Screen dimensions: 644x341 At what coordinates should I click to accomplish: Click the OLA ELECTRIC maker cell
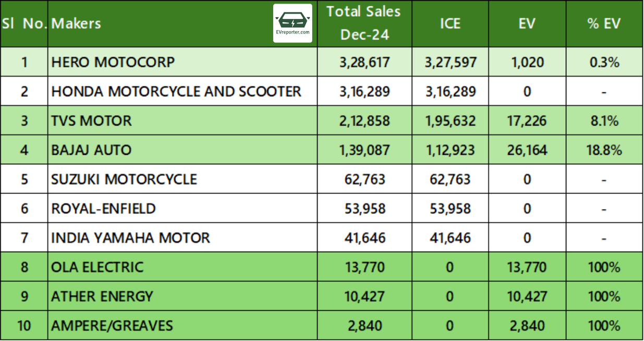183,267
